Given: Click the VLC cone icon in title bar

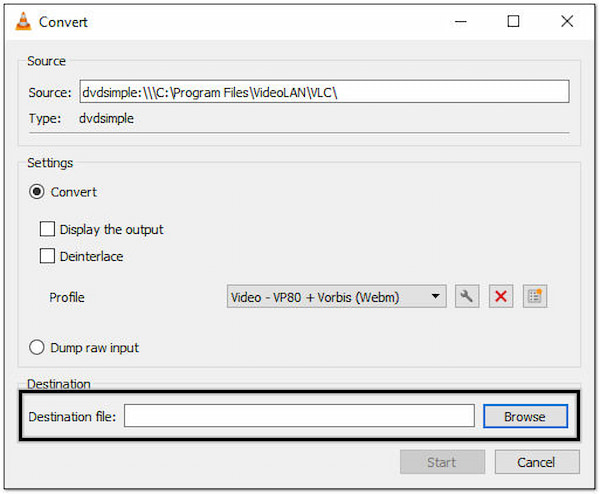Looking at the screenshot, I should [23, 21].
